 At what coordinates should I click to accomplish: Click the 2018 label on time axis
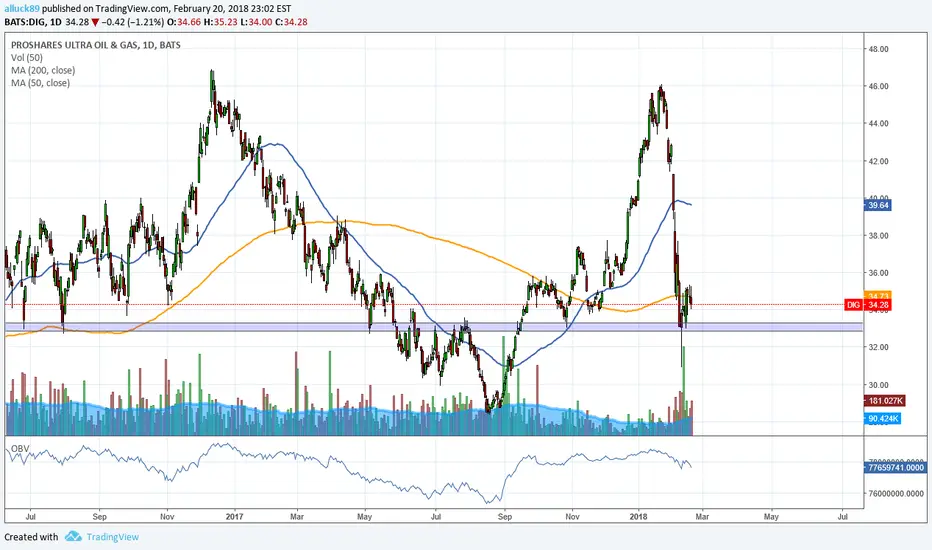pos(638,517)
